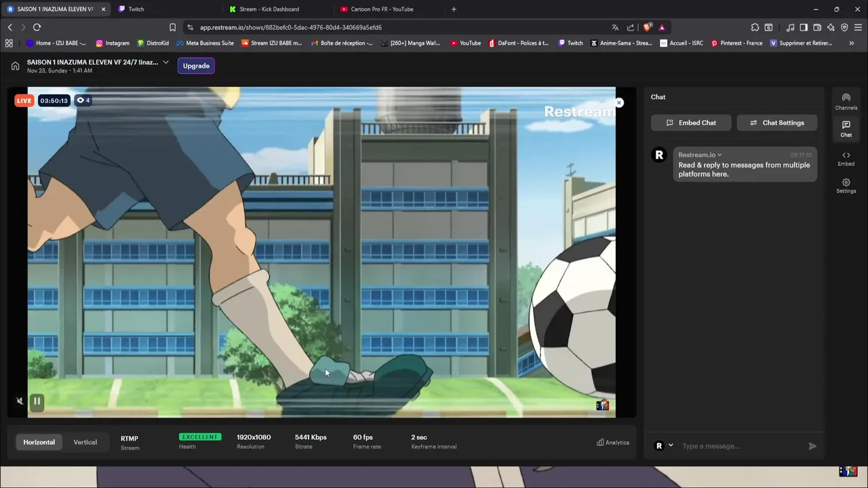This screenshot has height=488, width=868.
Task: Bookmark this page icon
Action: (172, 27)
